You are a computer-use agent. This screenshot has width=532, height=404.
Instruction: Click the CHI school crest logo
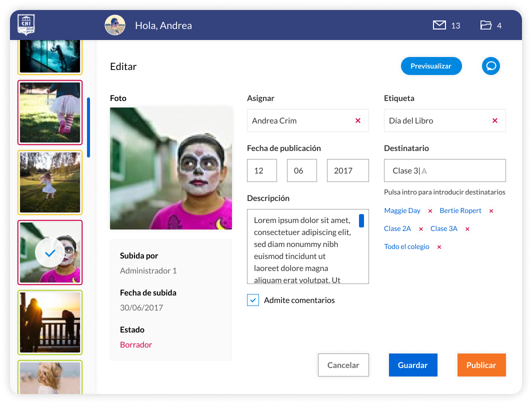pos(26,25)
